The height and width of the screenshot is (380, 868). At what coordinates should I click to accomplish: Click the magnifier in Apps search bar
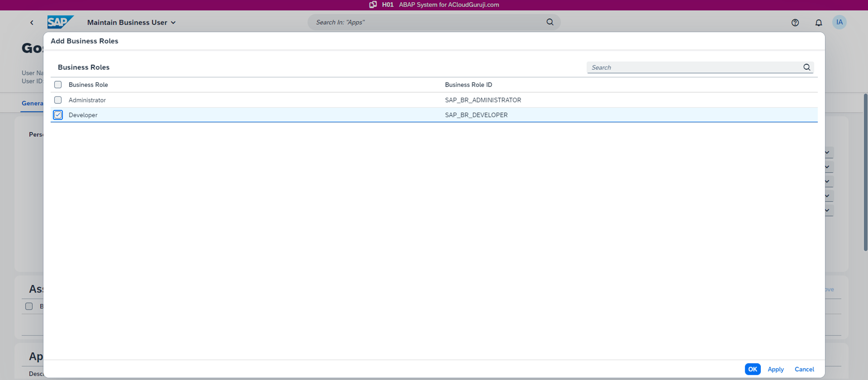(550, 22)
